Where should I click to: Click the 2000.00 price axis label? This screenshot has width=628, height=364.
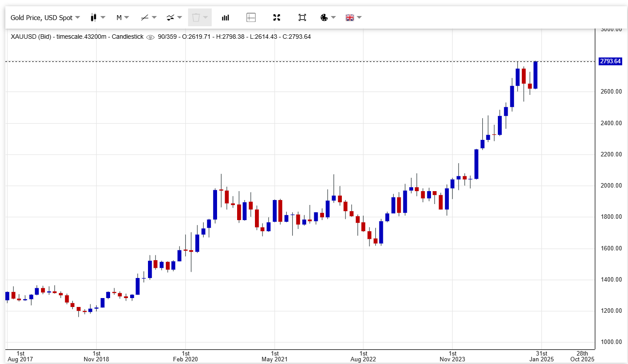611,186
